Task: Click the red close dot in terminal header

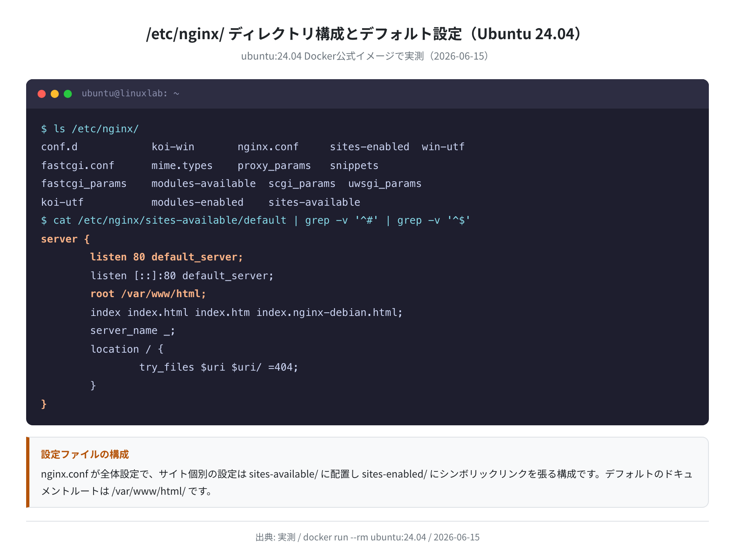Action: click(x=42, y=94)
